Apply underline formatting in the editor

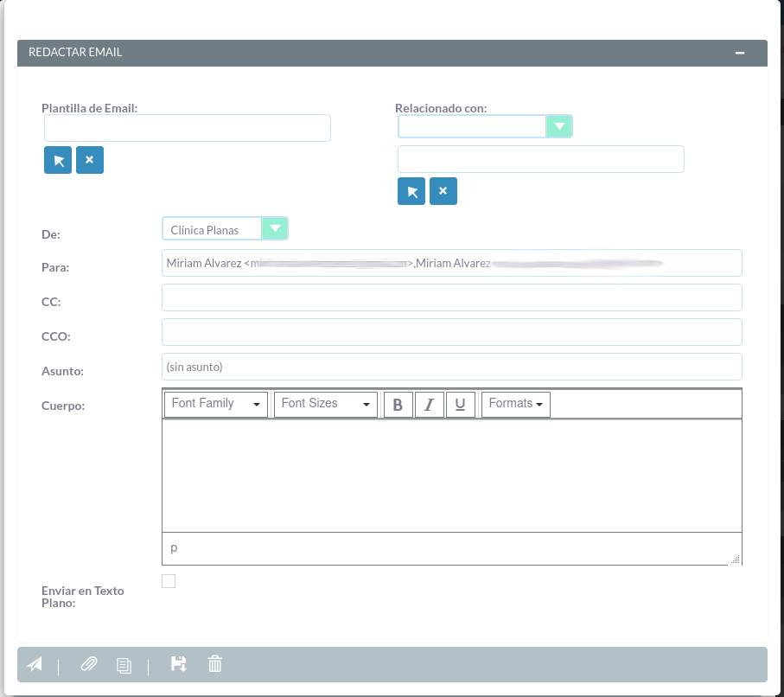click(x=461, y=404)
